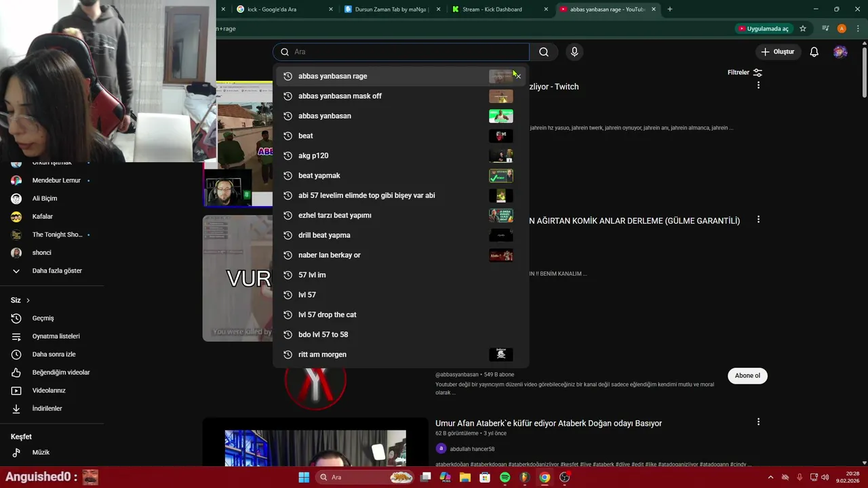Select suggestion 'bdo lvl 57 to 58'
The image size is (868, 488).
click(x=401, y=335)
